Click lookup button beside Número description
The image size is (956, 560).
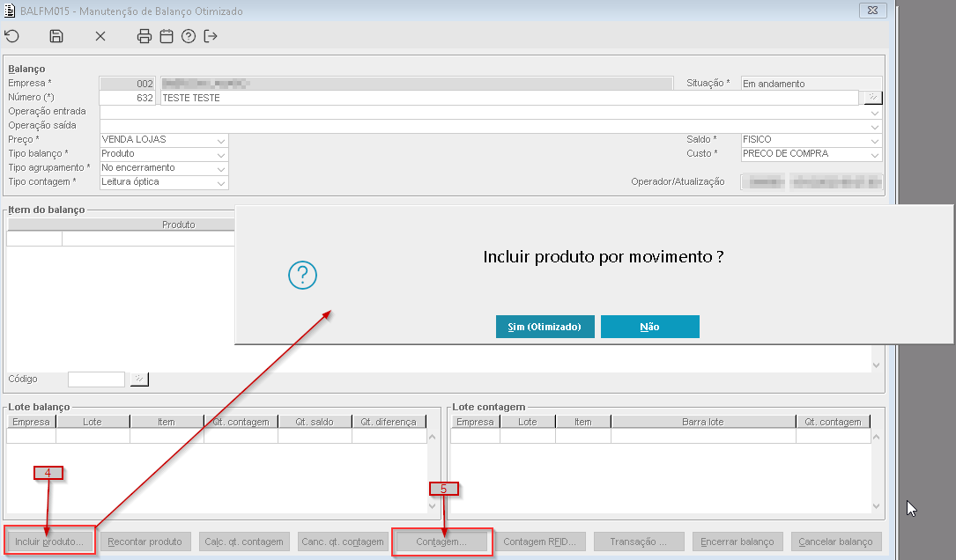[x=873, y=98]
